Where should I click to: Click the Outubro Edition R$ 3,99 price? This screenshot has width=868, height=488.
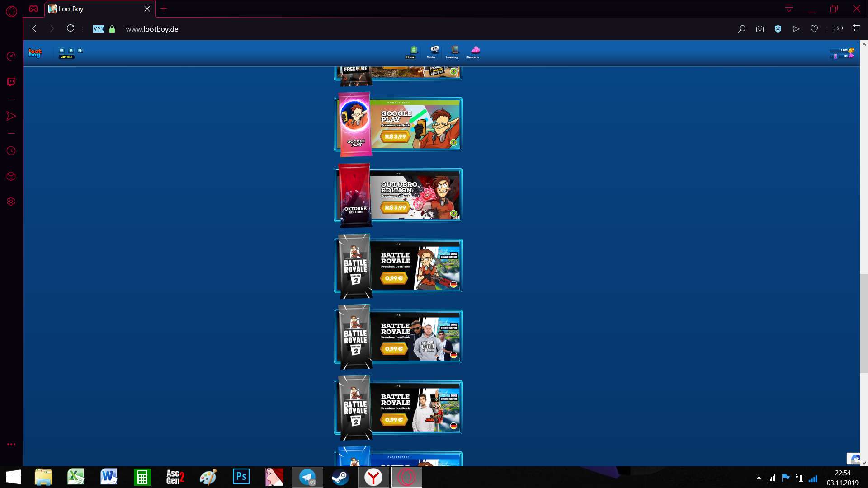395,207
